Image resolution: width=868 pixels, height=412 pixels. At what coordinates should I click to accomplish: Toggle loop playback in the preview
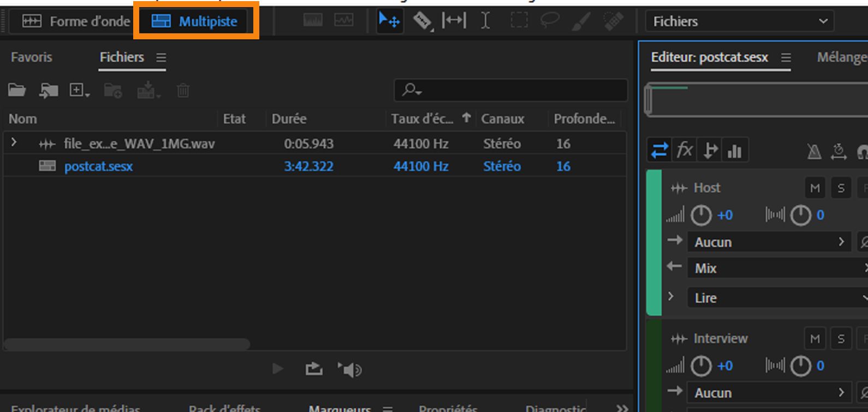(x=313, y=369)
